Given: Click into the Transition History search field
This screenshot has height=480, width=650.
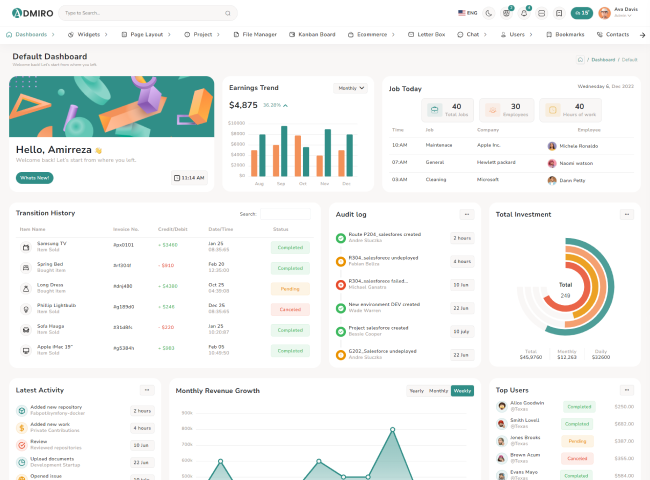Looking at the screenshot, I should pos(285,214).
